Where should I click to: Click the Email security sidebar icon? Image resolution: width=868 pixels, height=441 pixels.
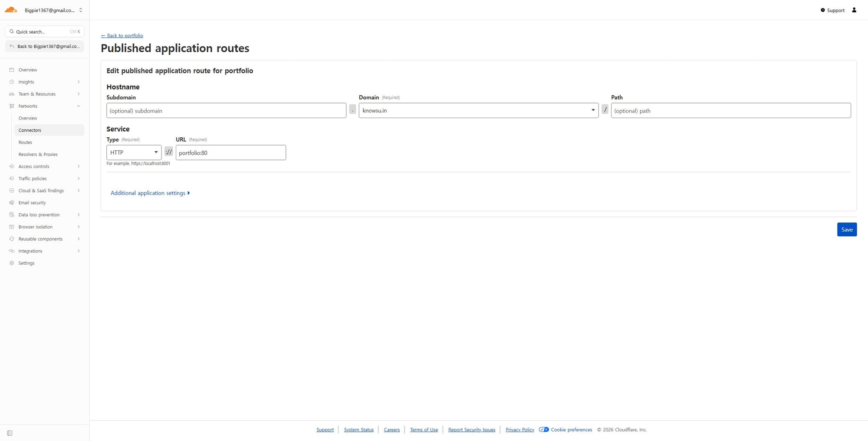coord(12,203)
